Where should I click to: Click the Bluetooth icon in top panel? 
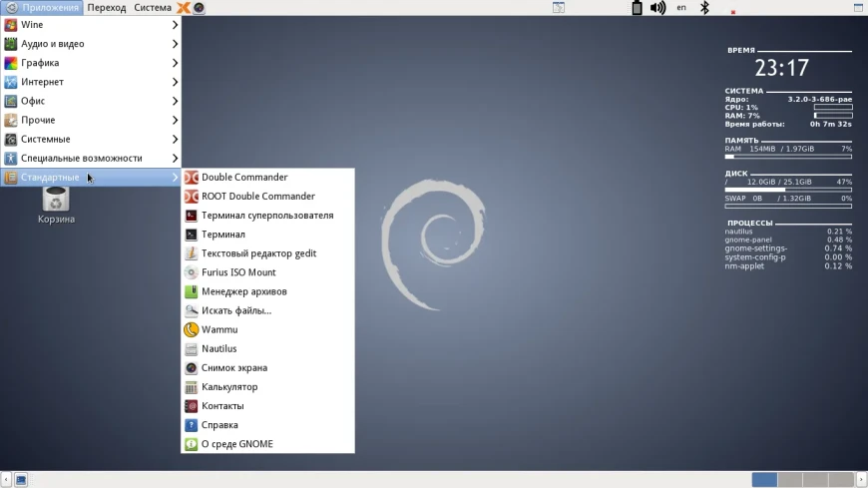click(x=704, y=8)
